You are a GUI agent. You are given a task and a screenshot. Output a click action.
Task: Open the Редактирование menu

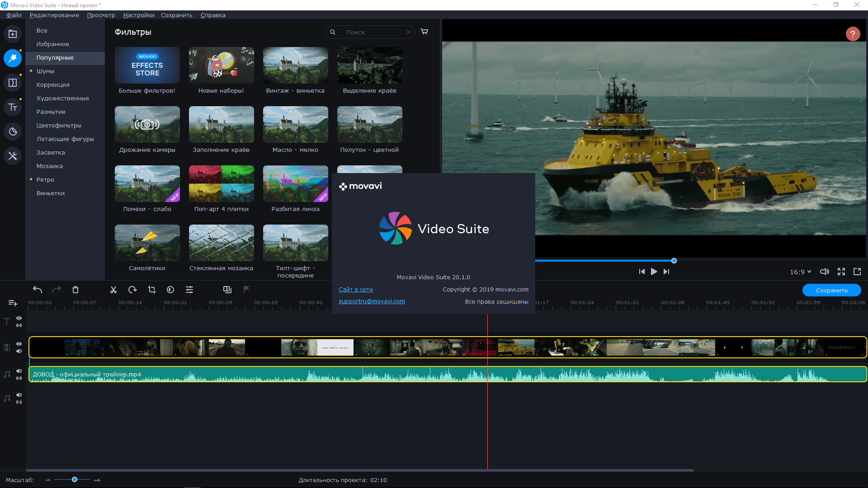(54, 15)
